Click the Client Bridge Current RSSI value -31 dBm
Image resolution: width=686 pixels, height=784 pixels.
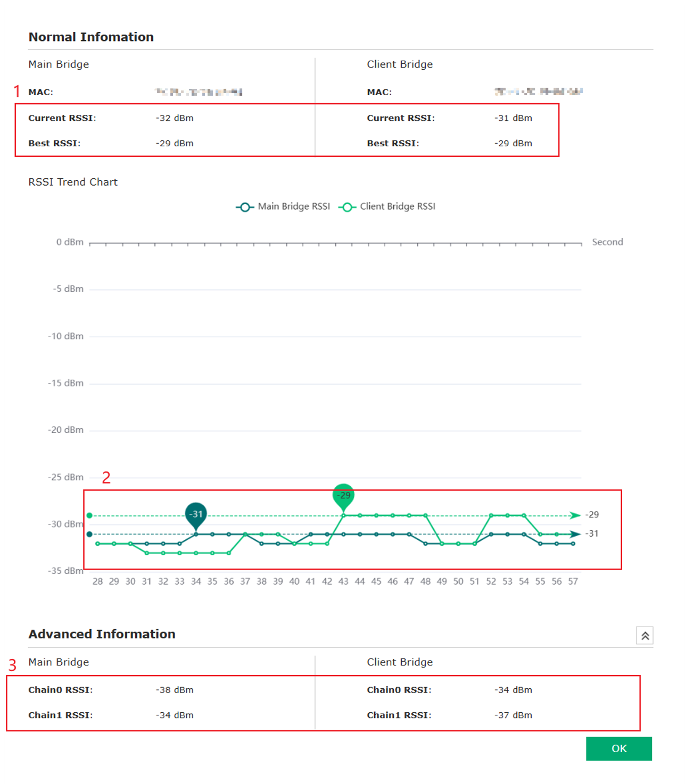(513, 118)
